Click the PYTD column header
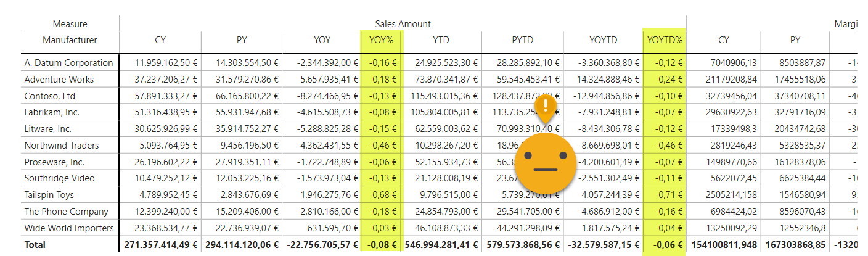Image resolution: width=868 pixels, height=256 pixels. (522, 40)
